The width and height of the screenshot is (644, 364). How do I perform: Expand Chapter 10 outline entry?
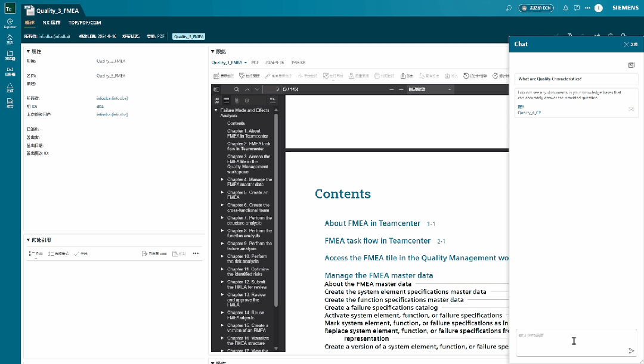coord(222,256)
